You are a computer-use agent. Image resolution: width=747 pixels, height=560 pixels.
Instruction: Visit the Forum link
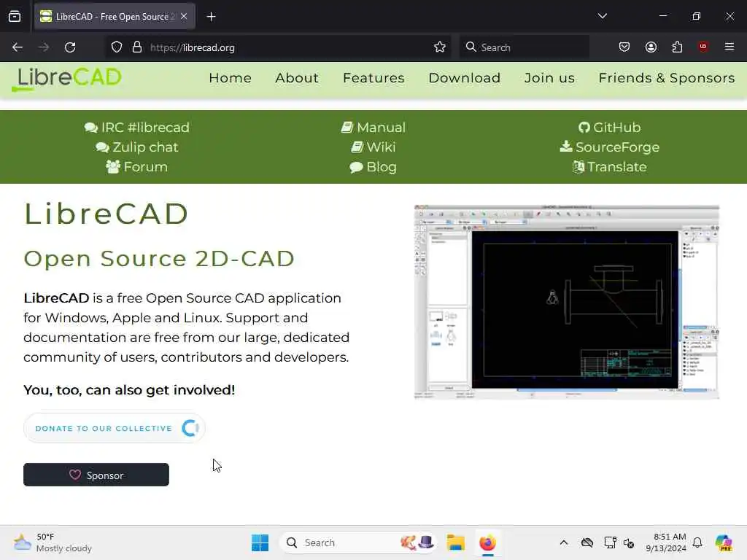(x=137, y=167)
